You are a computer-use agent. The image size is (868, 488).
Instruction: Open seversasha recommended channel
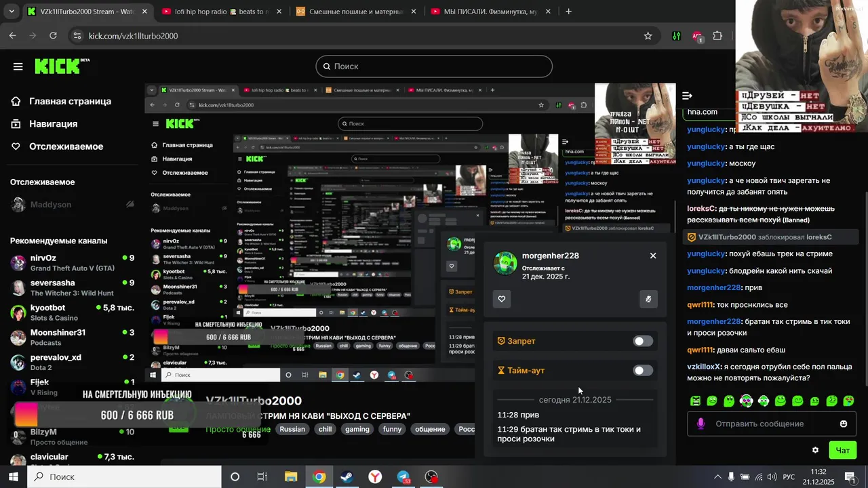tap(71, 288)
